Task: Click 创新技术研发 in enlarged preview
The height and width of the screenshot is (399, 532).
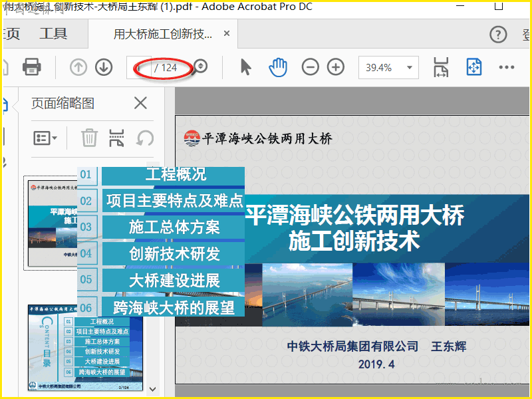Action: tap(174, 253)
